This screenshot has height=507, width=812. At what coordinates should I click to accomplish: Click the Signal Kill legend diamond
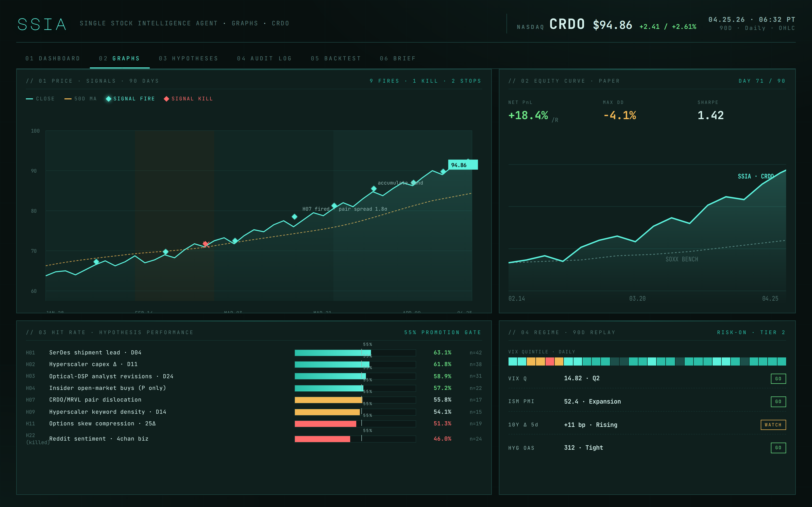tap(166, 99)
